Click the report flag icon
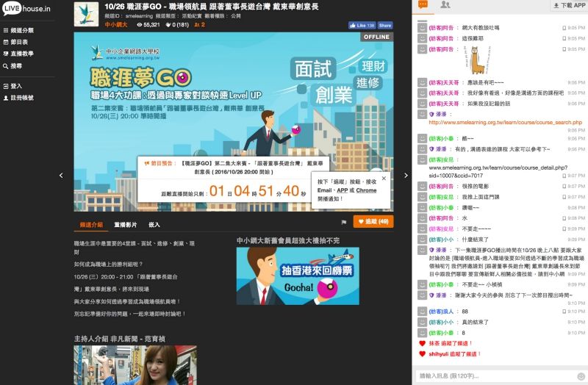 pyautogui.click(x=344, y=223)
